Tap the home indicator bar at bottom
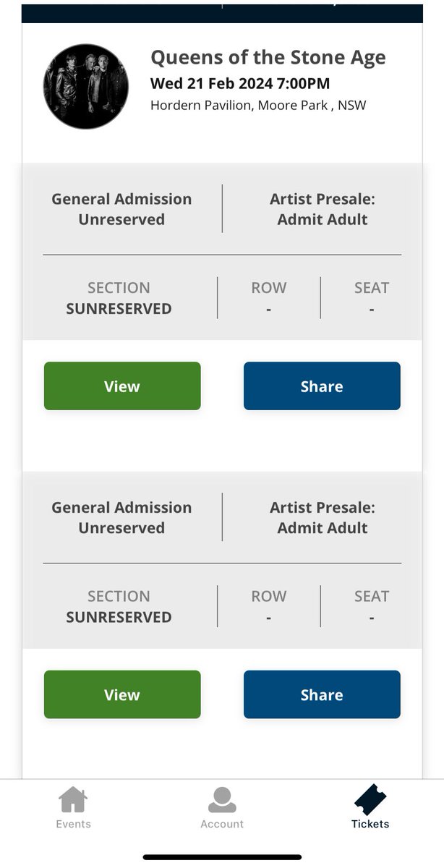This screenshot has height=868, width=444. click(222, 857)
